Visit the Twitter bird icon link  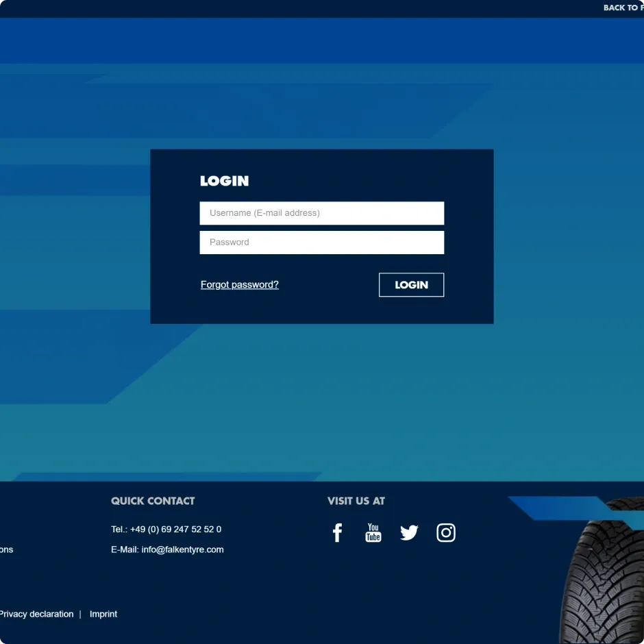409,532
